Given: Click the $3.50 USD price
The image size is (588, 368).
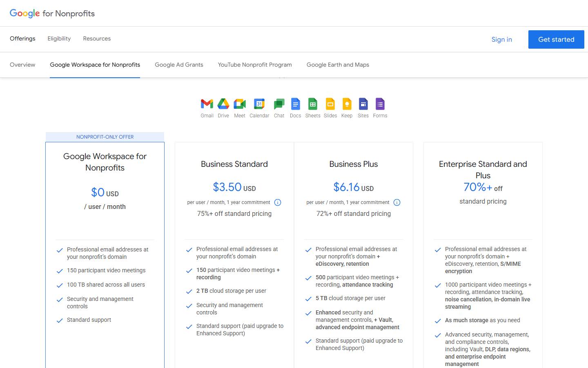Looking at the screenshot, I should coord(234,187).
